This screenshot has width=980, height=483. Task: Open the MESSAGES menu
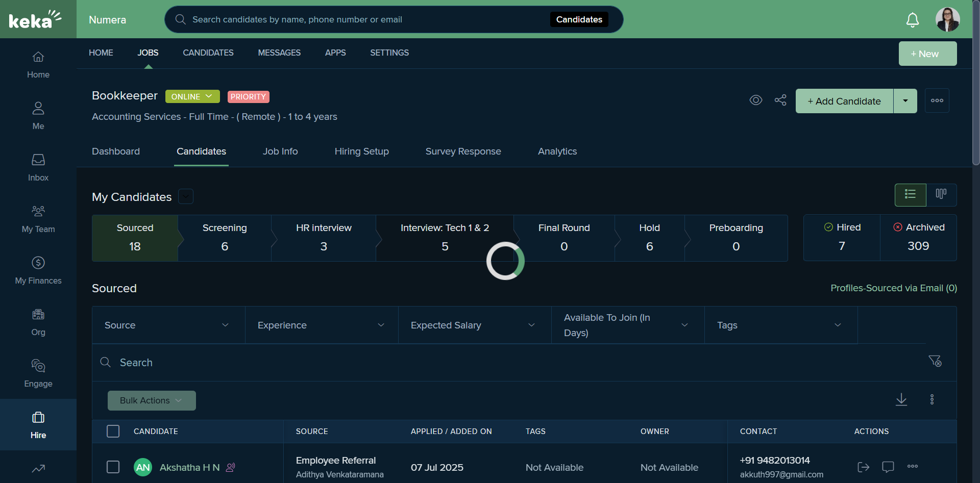pyautogui.click(x=279, y=53)
